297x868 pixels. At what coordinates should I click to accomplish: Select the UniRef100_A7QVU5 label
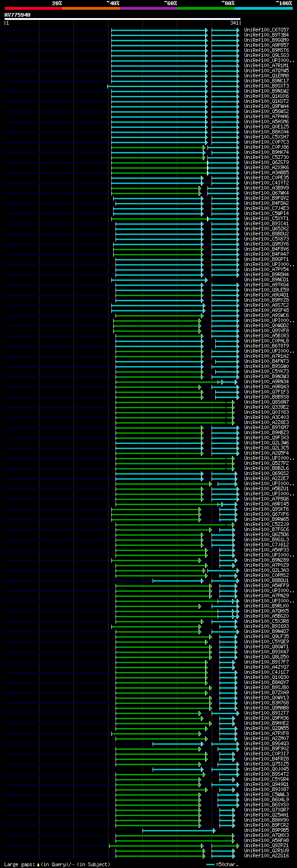266,70
